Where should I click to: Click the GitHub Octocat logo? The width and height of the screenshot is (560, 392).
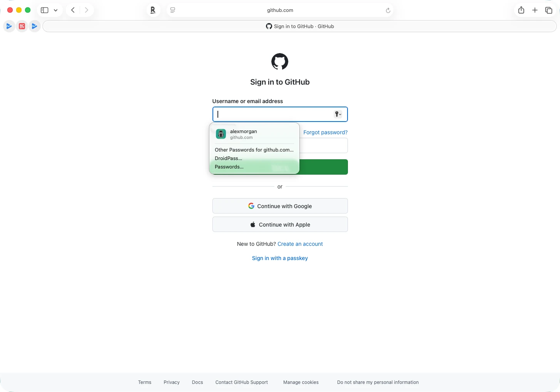280,62
